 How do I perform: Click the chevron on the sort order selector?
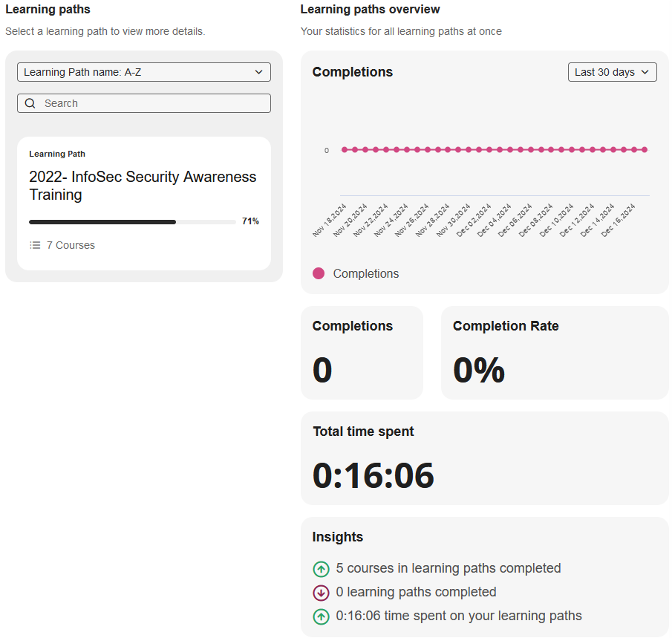[x=260, y=72]
